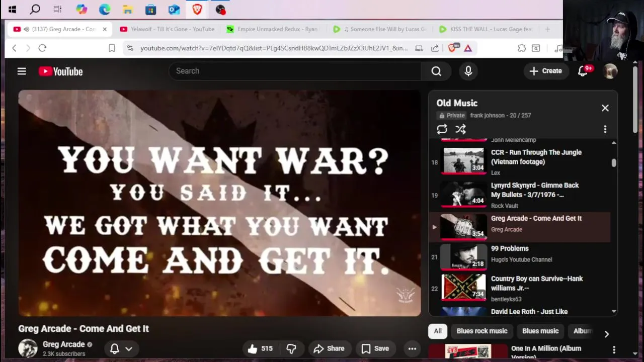
Task: Open File Explorer from the taskbar
Action: [x=128, y=9]
